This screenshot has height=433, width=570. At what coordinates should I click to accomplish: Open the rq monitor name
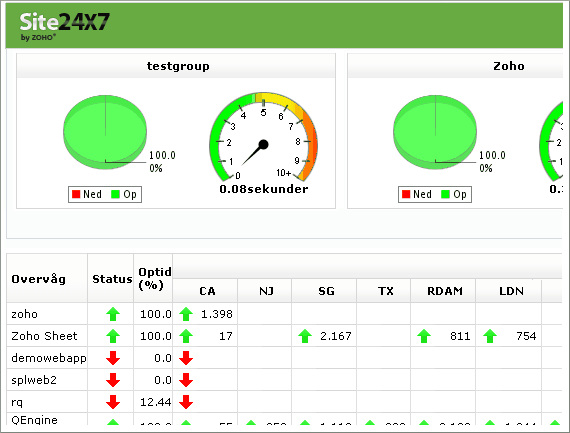[17, 403]
